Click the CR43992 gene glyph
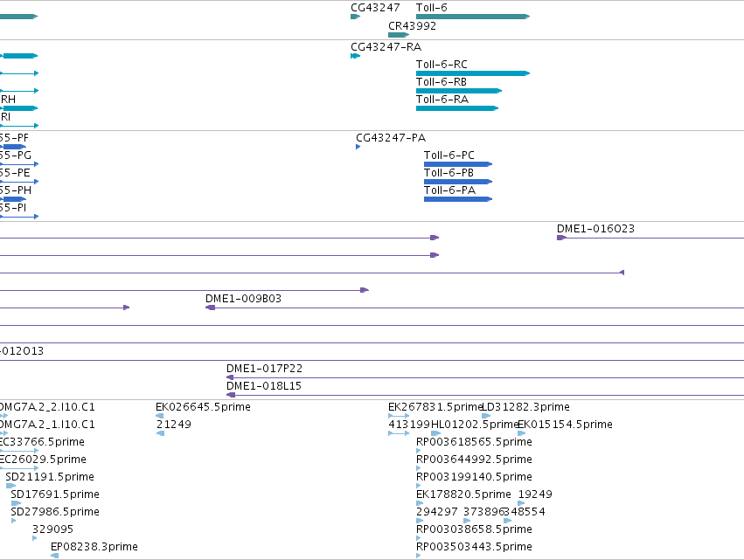 [398, 35]
